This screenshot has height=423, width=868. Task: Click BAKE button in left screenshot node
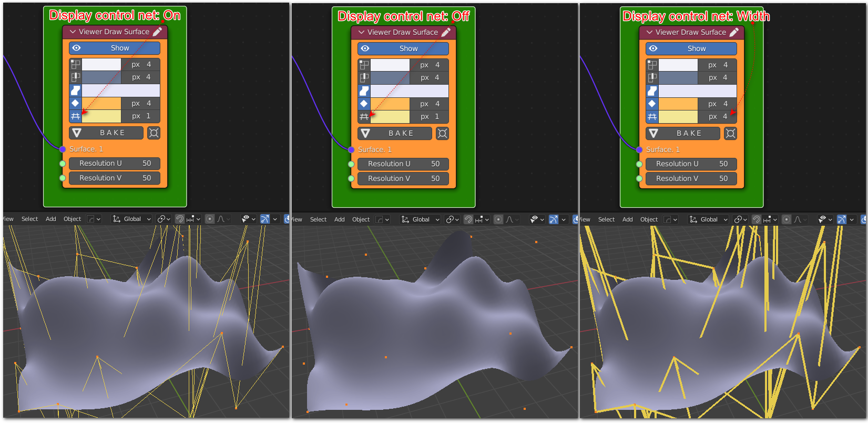[x=107, y=133]
